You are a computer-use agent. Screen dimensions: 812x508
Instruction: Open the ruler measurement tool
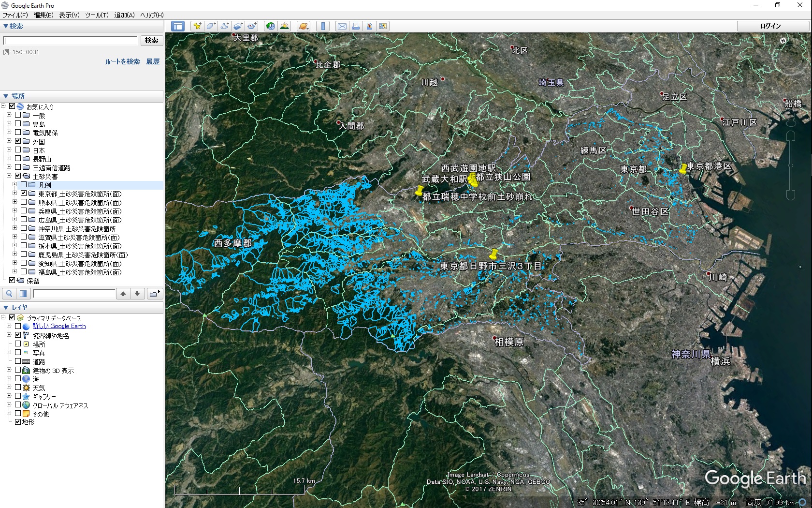pyautogui.click(x=323, y=26)
